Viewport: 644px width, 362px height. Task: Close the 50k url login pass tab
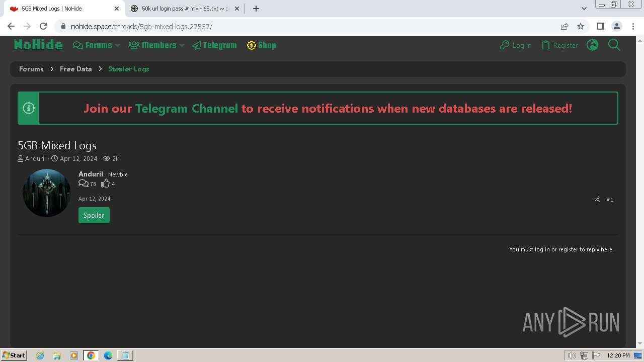tap(237, 9)
